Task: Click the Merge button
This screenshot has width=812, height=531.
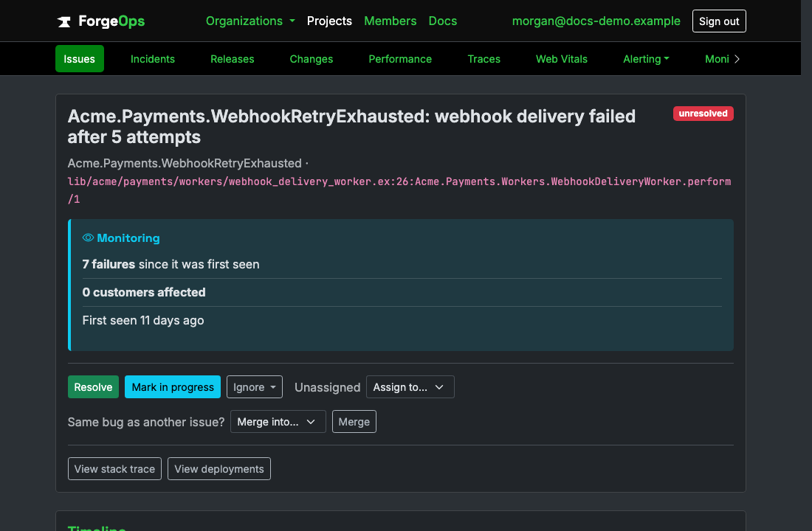Action: 354,422
